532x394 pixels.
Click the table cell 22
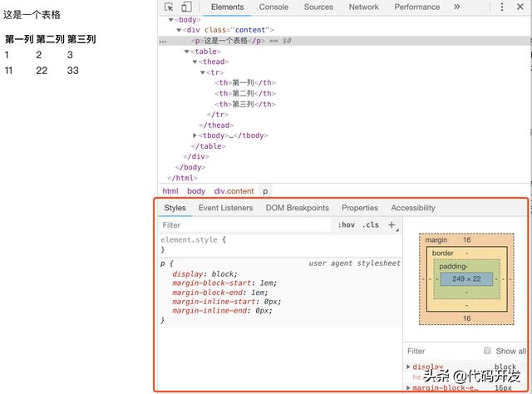[42, 71]
